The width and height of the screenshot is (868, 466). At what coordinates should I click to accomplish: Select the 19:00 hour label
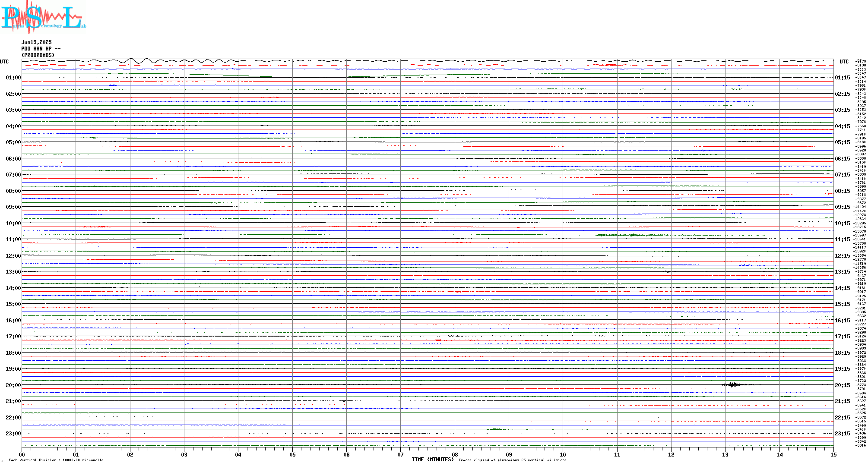coord(13,369)
